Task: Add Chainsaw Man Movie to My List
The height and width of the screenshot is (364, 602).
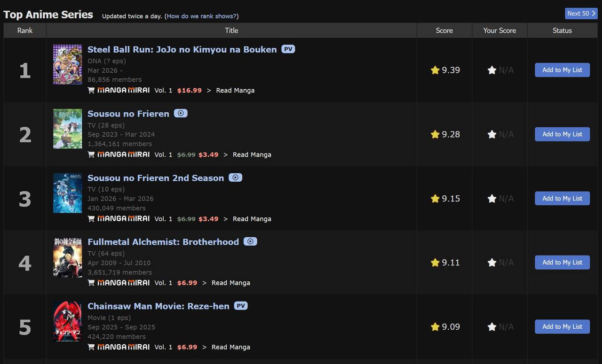Action: click(562, 326)
